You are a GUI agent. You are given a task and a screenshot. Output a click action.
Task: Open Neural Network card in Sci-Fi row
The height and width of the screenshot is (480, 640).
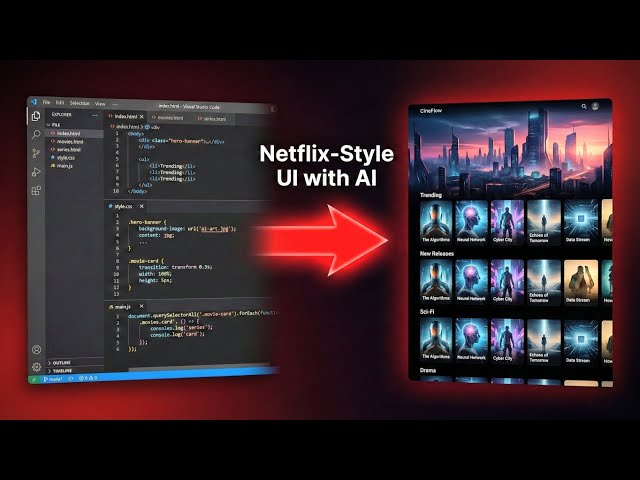[471, 340]
